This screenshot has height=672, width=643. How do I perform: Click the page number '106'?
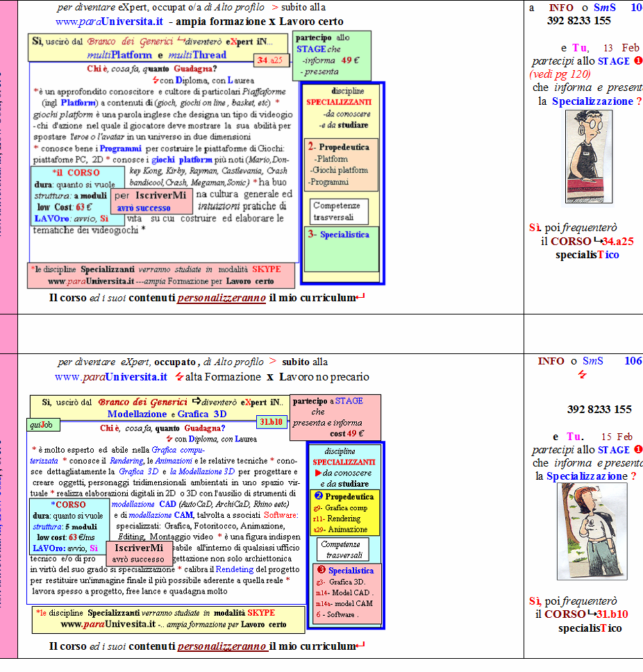point(633,361)
